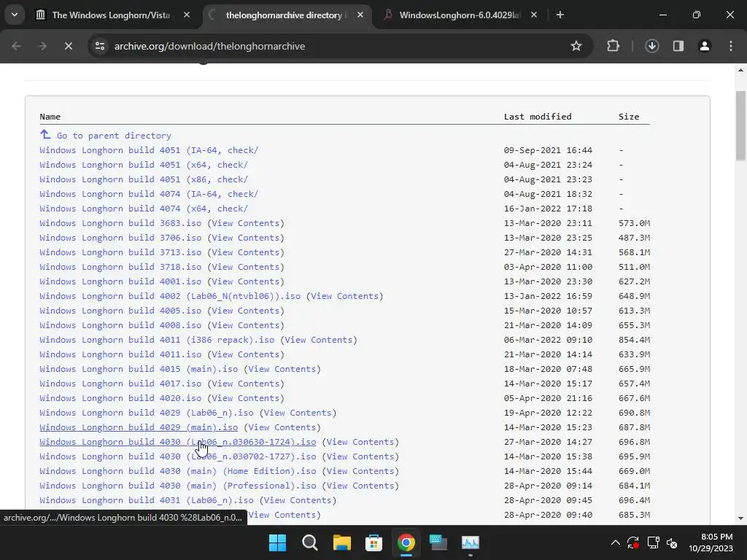Open build 4074 (IA-64, check/ folder
The height and width of the screenshot is (560, 747).
(x=149, y=194)
